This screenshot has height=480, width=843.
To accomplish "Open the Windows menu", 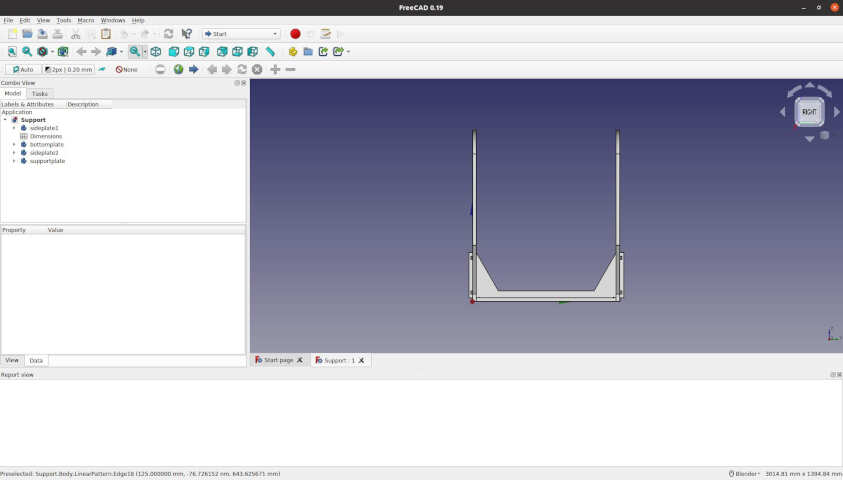I will [113, 20].
